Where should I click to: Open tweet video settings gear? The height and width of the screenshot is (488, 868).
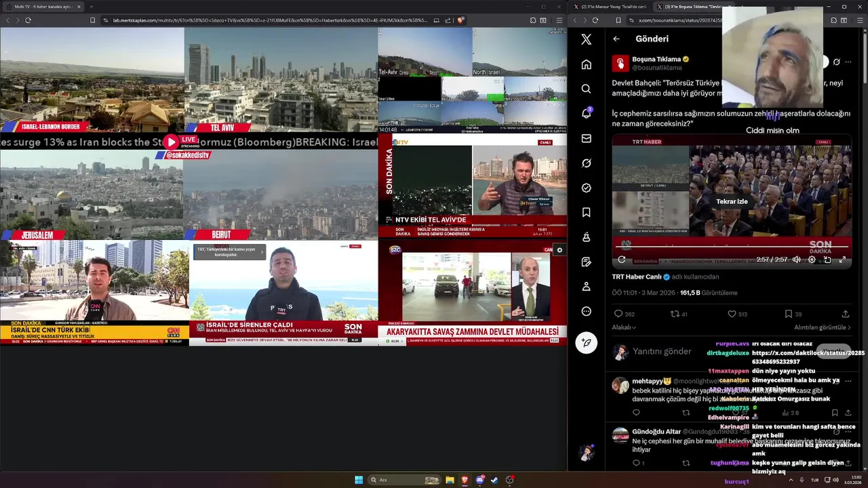coord(812,260)
